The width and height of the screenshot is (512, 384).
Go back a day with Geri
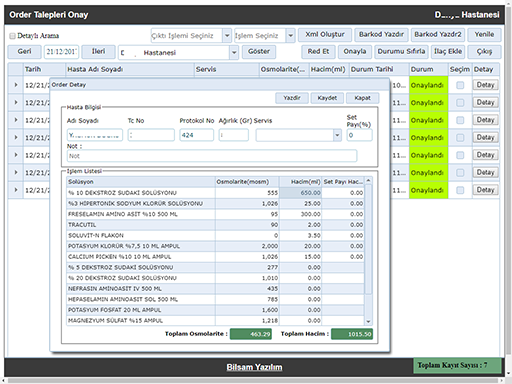(x=24, y=52)
